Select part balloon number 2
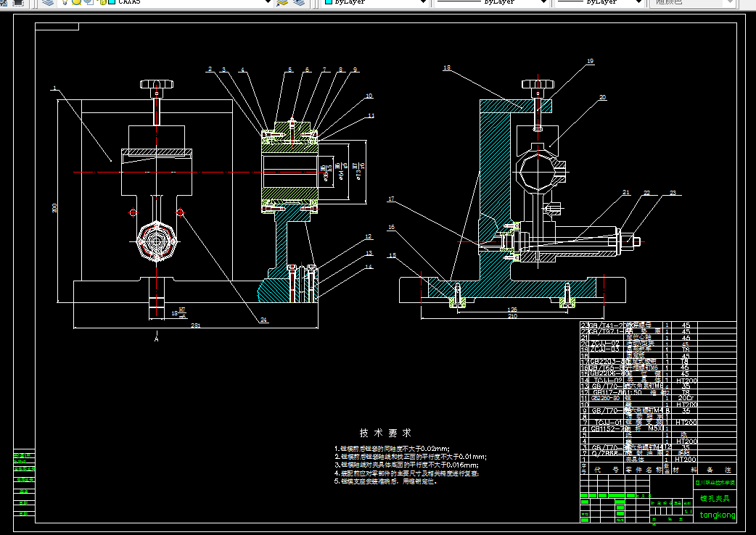The image size is (756, 535). (x=210, y=70)
